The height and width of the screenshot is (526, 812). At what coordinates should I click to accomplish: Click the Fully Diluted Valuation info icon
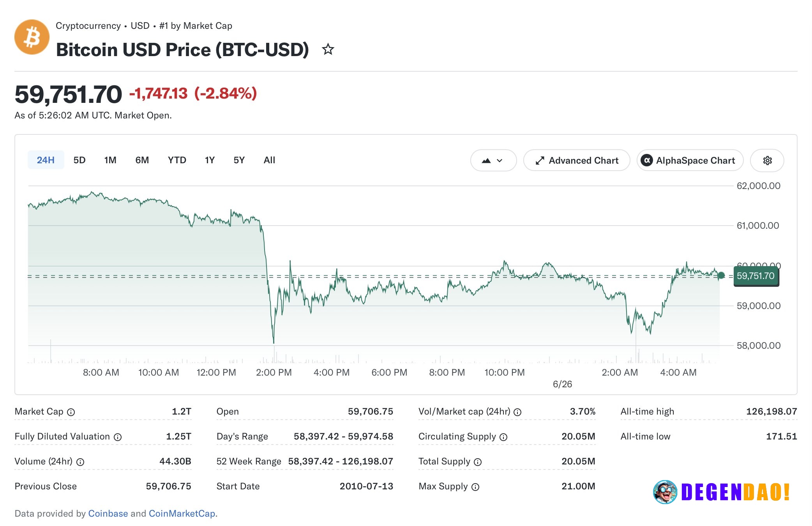(118, 437)
